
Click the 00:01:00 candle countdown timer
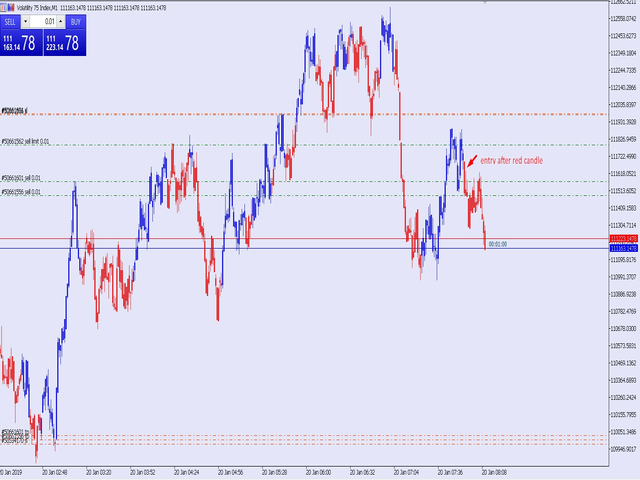pos(498,244)
